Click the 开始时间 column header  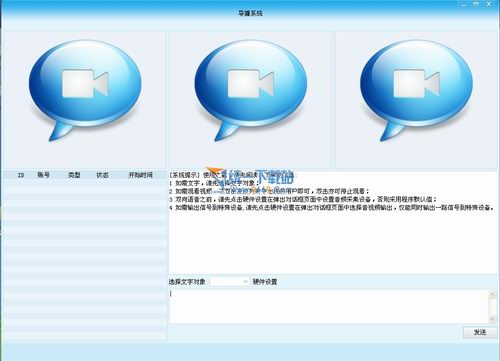(x=140, y=175)
